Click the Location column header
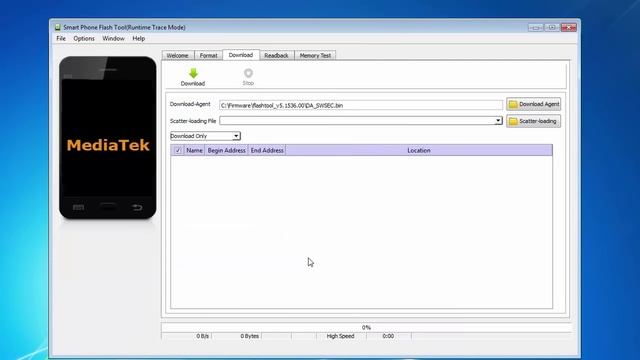The image size is (640, 360). [x=419, y=150]
